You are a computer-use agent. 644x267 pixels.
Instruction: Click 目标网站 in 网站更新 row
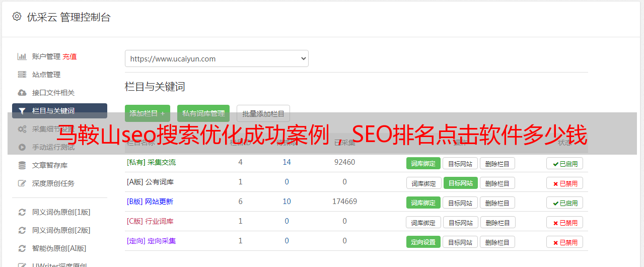pyautogui.click(x=461, y=203)
